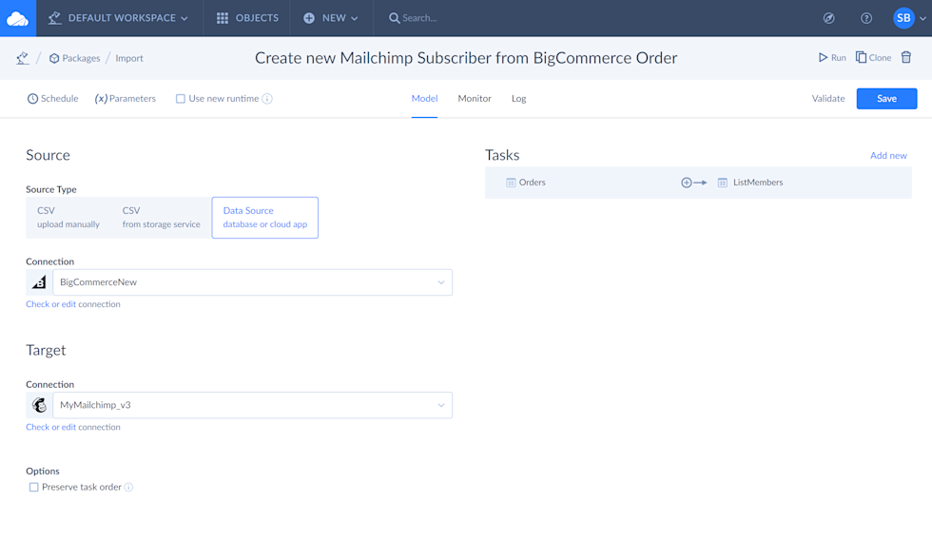Open the compass navigation icon in header
The image size is (932, 560).
828,18
